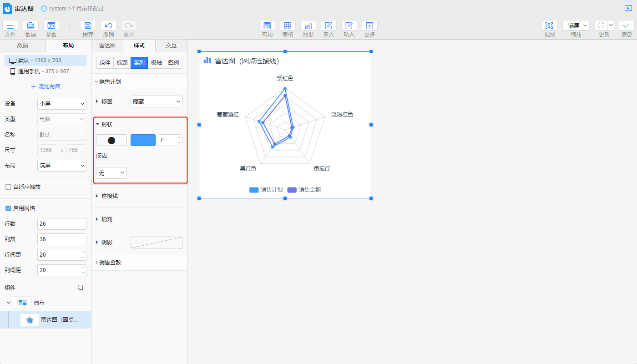Click the 行数 input field
This screenshot has height=364, width=637.
[61, 224]
